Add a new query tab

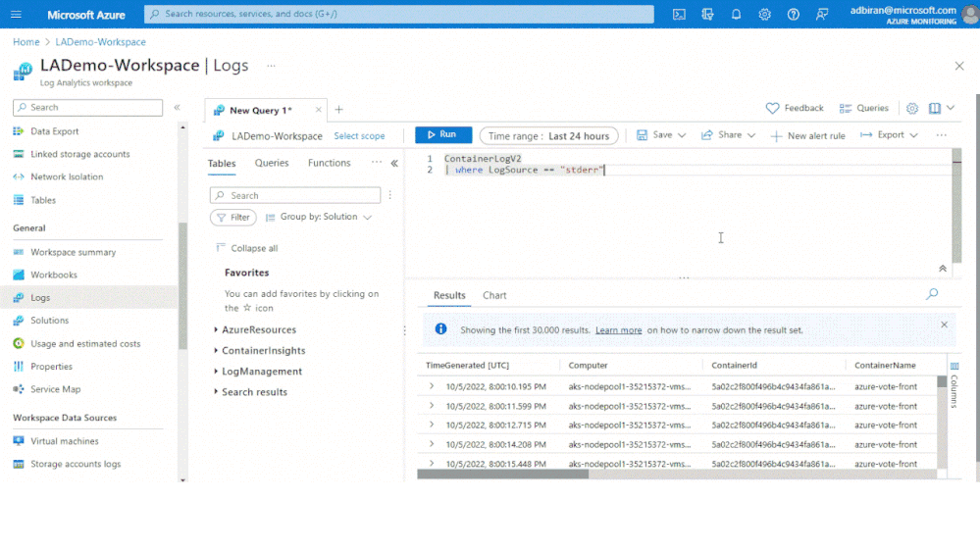[338, 110]
